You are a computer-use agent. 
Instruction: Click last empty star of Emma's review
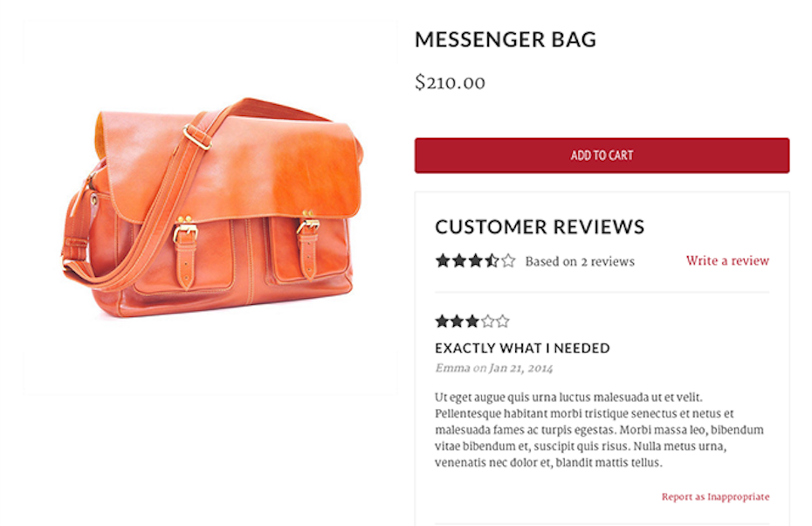click(x=502, y=322)
